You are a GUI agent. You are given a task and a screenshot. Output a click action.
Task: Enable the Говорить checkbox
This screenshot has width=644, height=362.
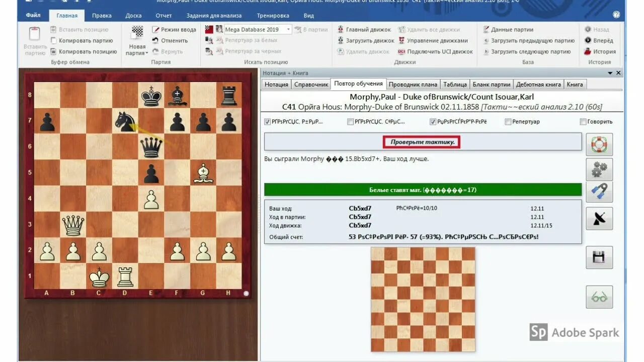click(583, 122)
